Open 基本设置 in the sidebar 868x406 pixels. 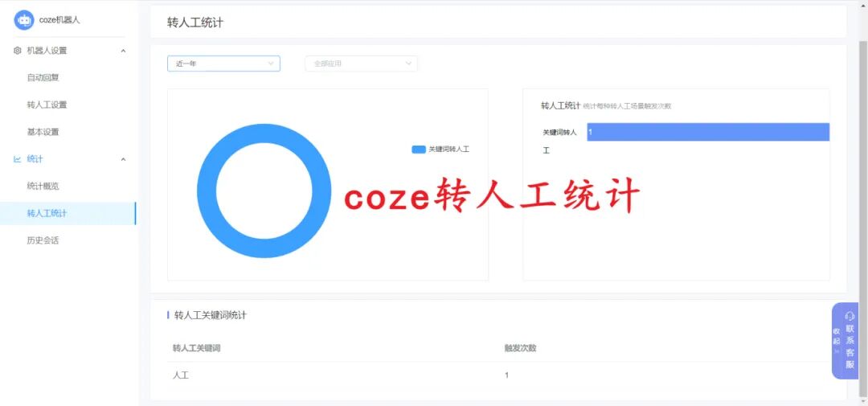43,132
